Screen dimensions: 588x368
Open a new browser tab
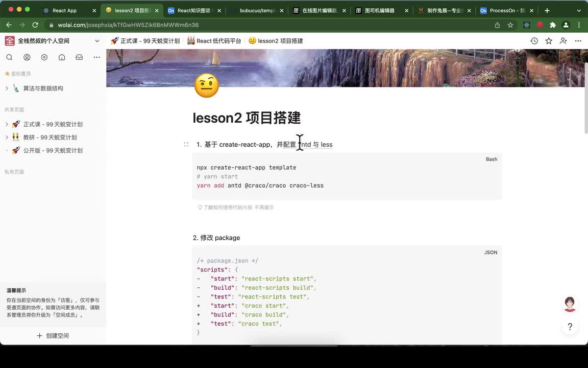[547, 11]
